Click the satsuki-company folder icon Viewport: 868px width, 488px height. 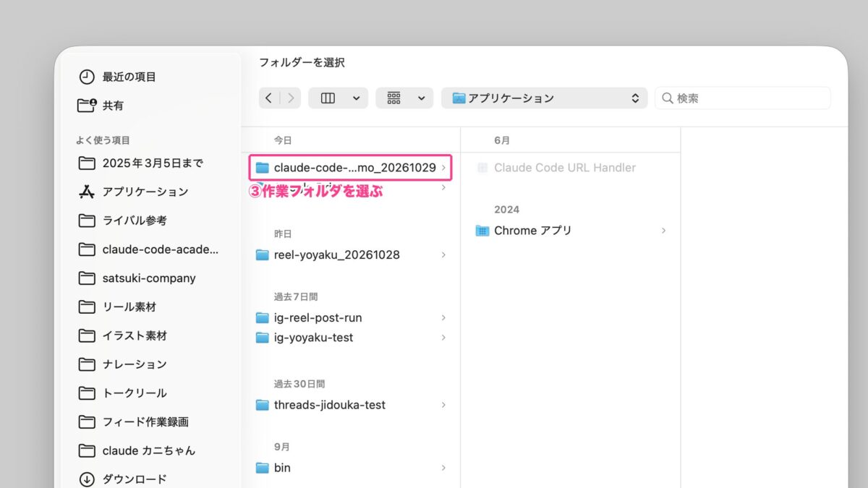point(87,278)
